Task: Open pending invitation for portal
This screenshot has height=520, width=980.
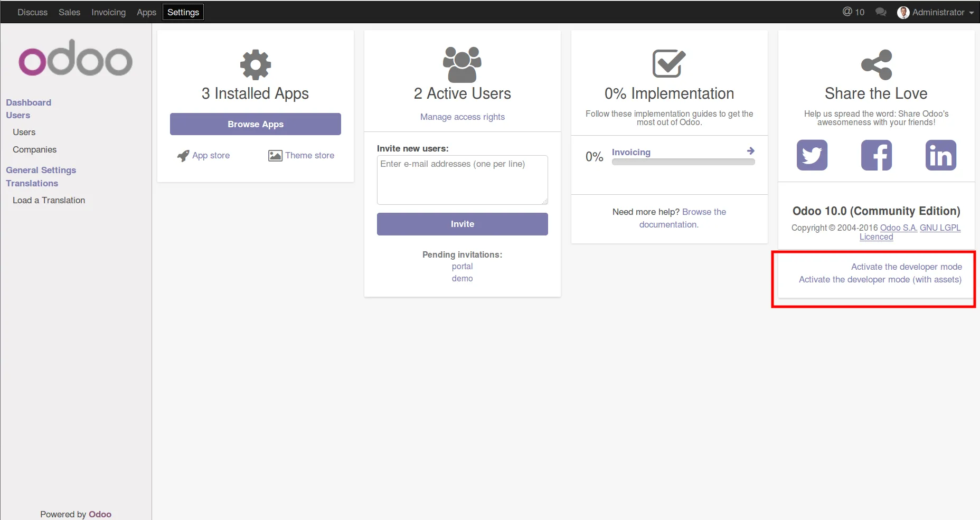Action: pos(463,266)
